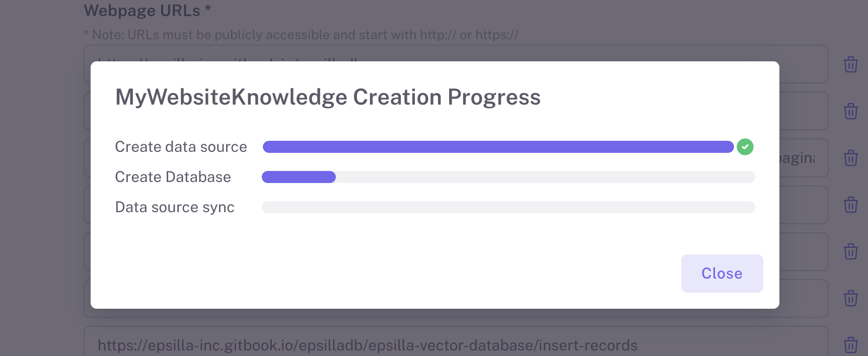
Task: Click the second row's trash icon
Action: (x=850, y=111)
